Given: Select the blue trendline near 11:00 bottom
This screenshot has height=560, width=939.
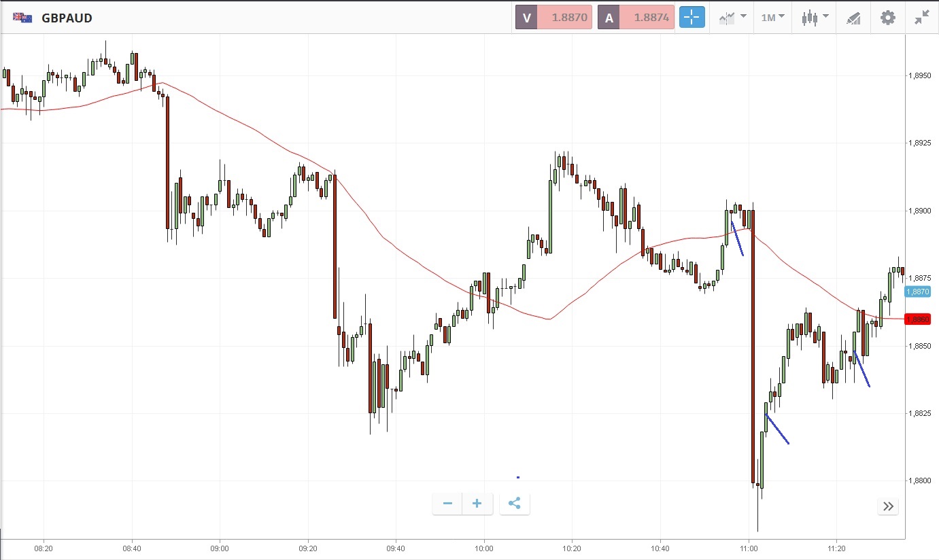Looking at the screenshot, I should pyautogui.click(x=777, y=429).
